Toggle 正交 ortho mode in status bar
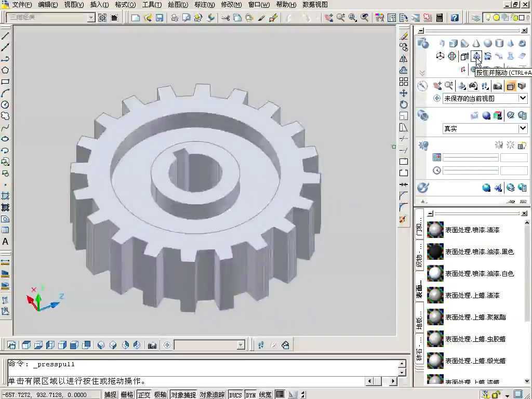The image size is (532, 399). (143, 395)
